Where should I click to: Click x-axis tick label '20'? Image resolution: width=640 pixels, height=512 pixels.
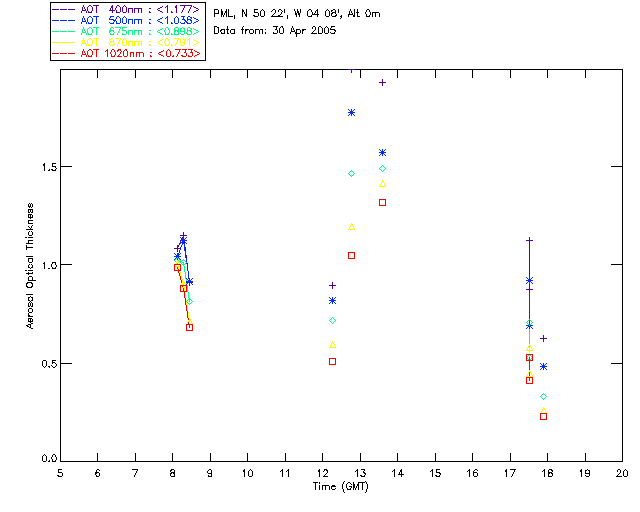(x=622, y=473)
